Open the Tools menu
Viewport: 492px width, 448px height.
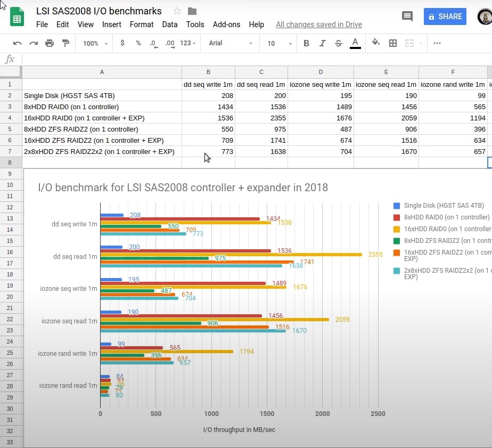(x=195, y=25)
